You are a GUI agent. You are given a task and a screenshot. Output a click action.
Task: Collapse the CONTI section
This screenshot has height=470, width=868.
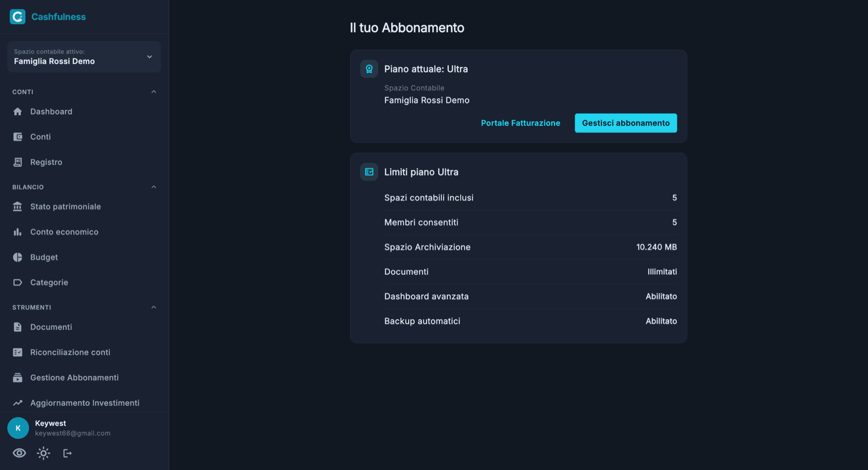[x=153, y=92]
